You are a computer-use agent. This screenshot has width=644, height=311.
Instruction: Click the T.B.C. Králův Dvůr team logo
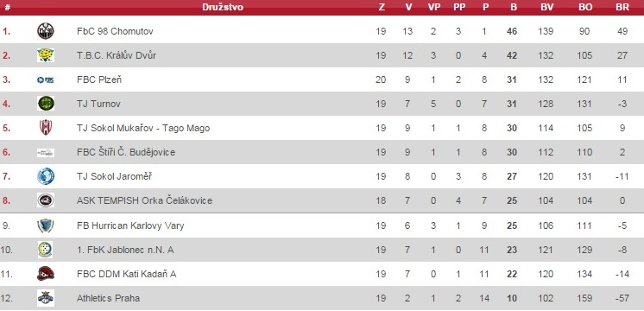[46, 55]
